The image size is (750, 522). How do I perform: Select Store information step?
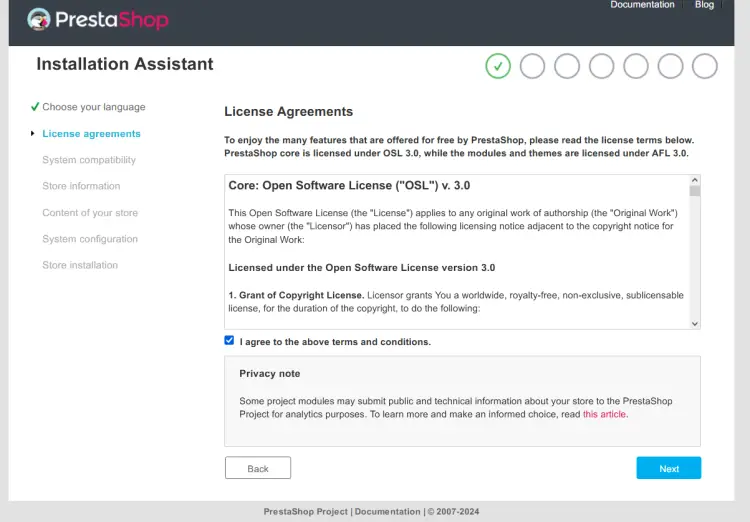coord(81,186)
